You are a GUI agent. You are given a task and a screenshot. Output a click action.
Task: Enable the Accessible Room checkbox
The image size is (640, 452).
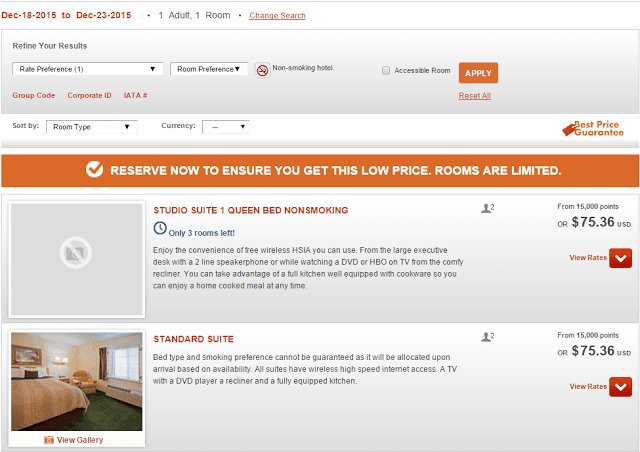tap(386, 70)
